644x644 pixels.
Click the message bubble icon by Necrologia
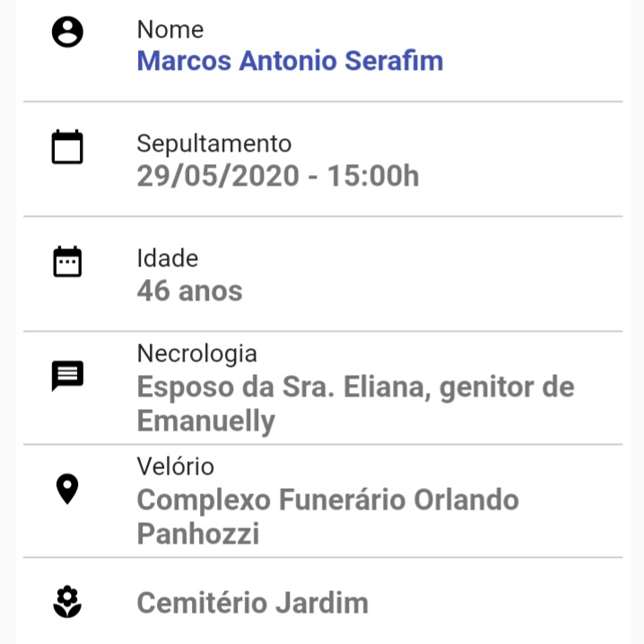coord(67,376)
